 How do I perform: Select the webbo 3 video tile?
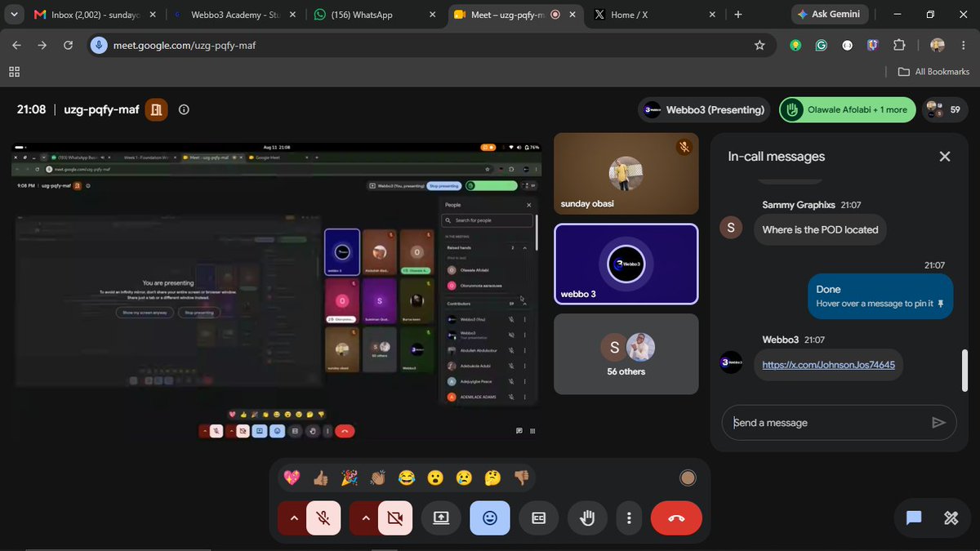(626, 264)
